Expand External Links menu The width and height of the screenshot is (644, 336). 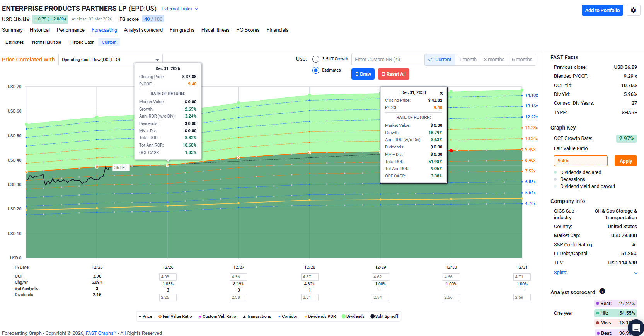click(180, 9)
